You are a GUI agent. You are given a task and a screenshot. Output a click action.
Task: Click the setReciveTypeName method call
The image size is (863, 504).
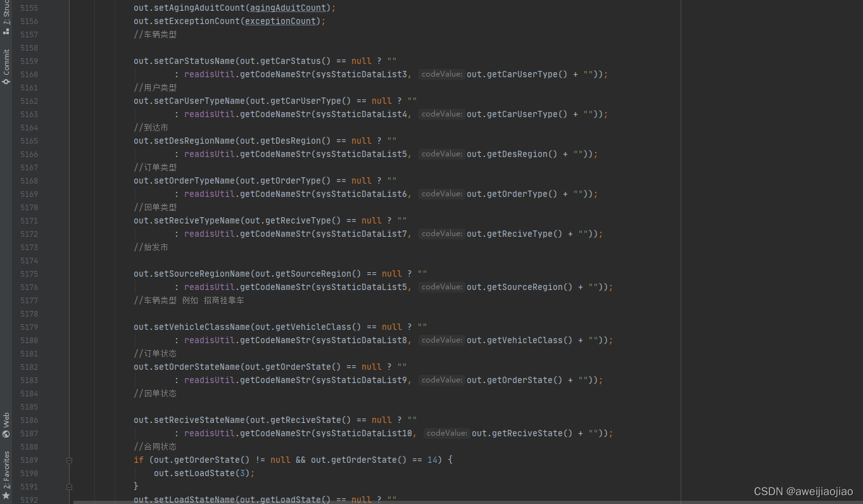[x=197, y=221]
